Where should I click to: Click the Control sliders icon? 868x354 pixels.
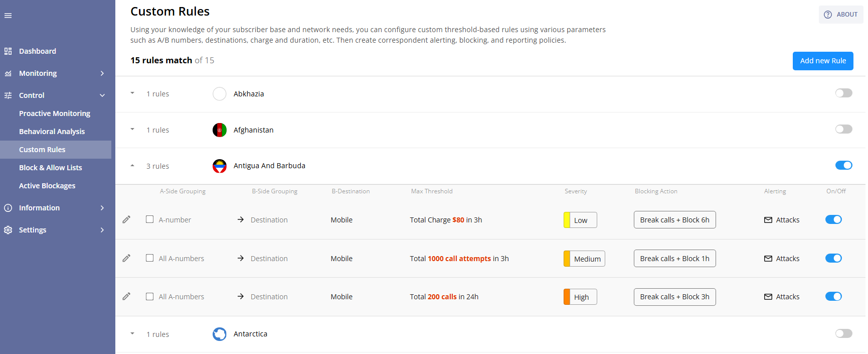coord(8,95)
